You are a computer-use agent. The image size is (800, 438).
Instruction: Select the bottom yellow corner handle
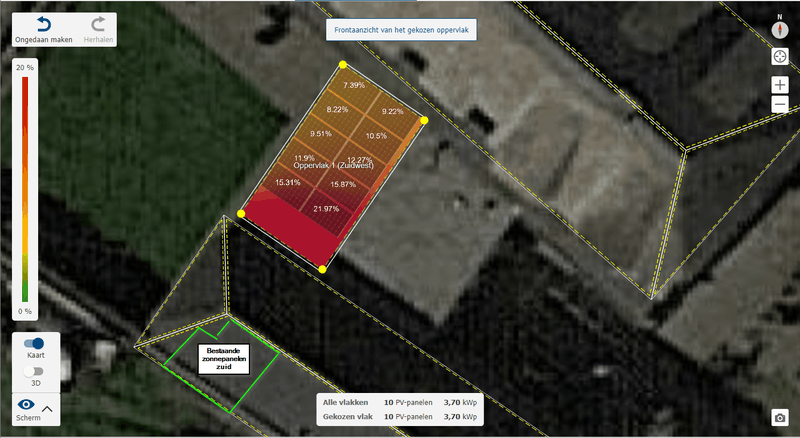[322, 269]
